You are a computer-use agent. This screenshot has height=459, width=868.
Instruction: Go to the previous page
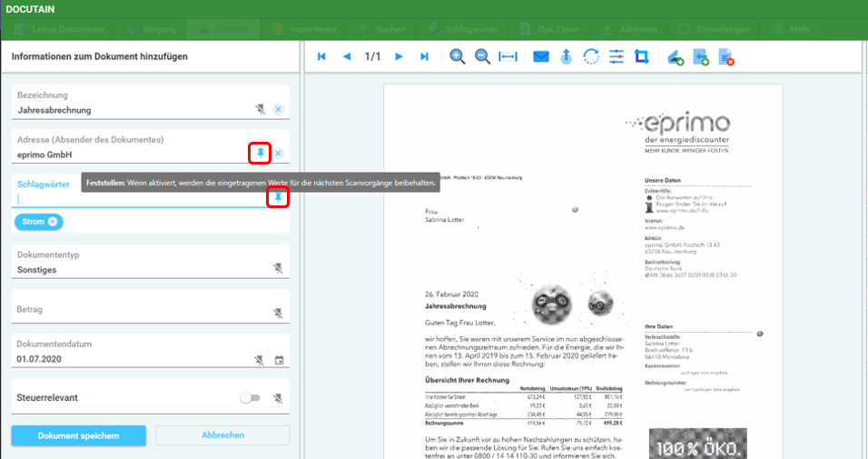coord(347,56)
